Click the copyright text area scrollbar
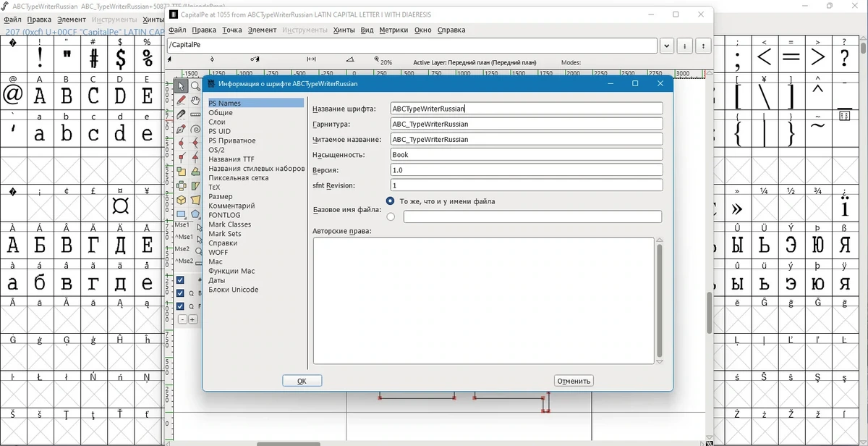868x446 pixels. point(659,300)
